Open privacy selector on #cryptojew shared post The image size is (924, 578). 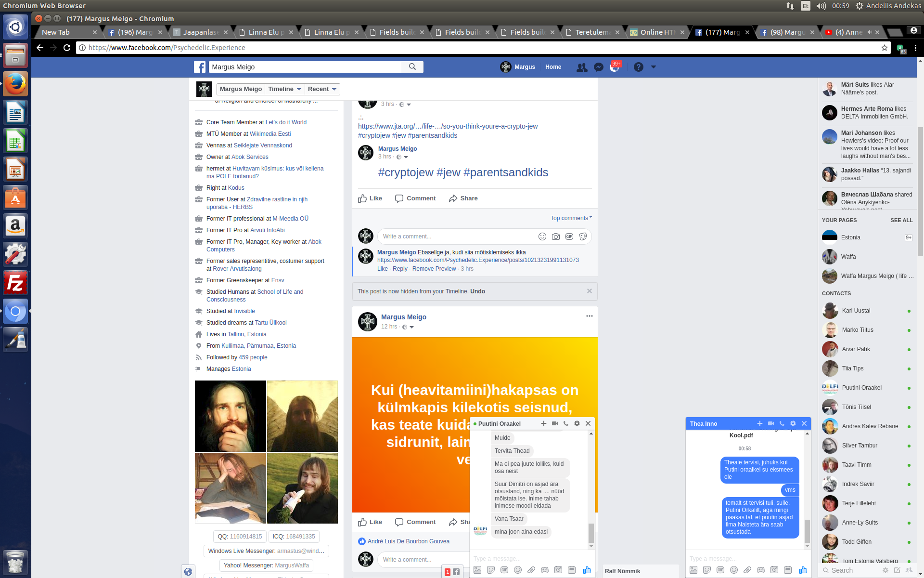(x=402, y=157)
